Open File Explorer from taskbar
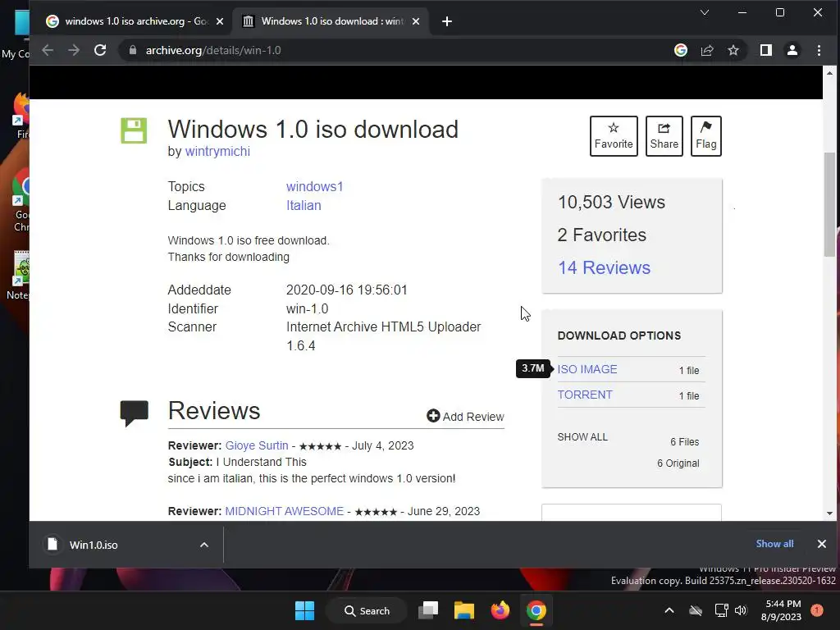This screenshot has height=630, width=840. coord(464,610)
